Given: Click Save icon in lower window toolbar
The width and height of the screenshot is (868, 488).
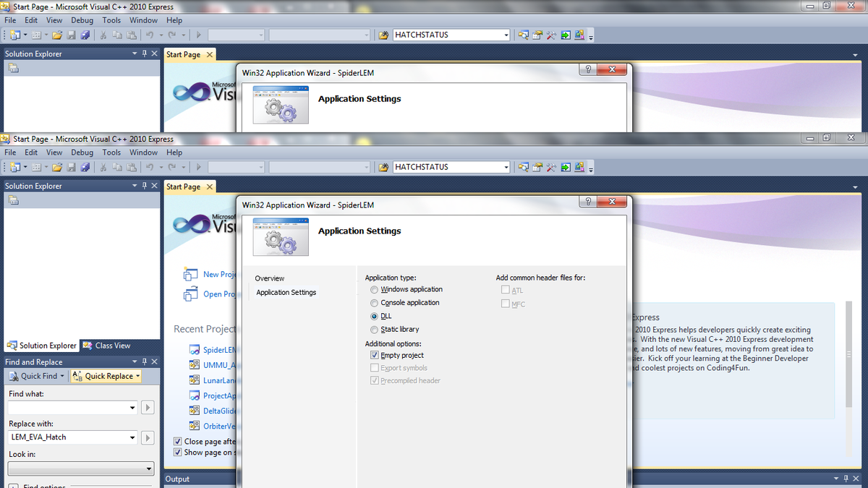Looking at the screenshot, I should coord(72,167).
